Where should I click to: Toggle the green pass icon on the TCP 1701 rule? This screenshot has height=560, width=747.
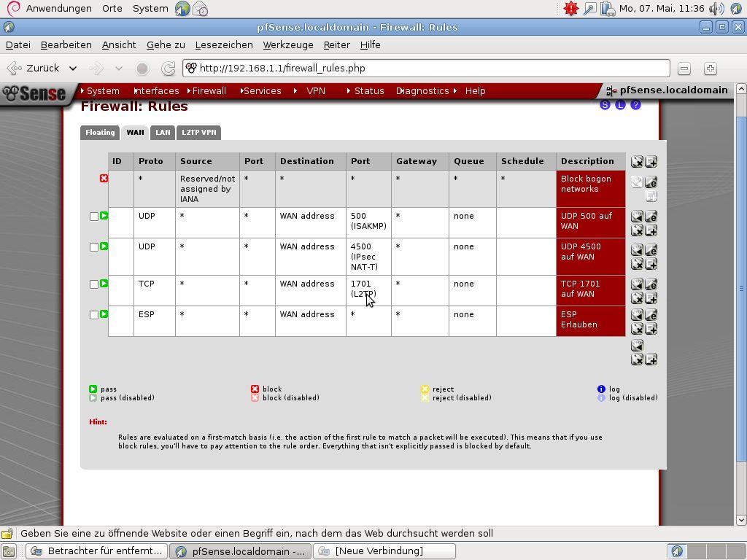click(x=104, y=284)
